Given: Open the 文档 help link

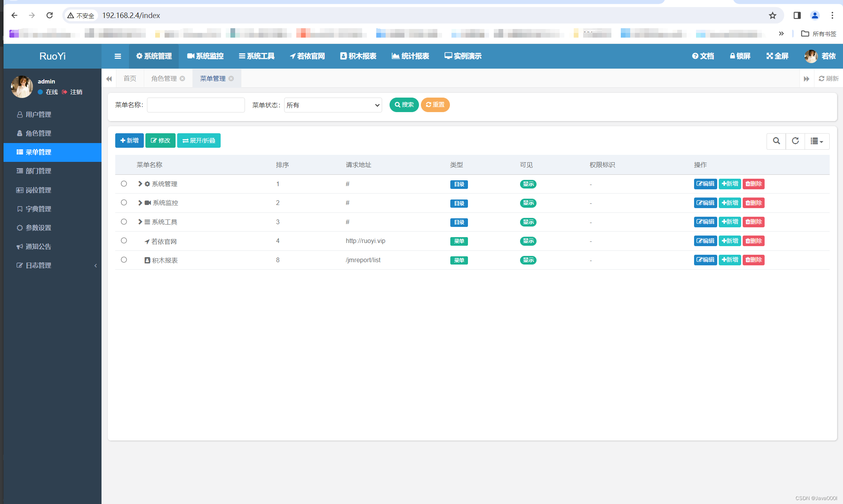Looking at the screenshot, I should [x=703, y=56].
